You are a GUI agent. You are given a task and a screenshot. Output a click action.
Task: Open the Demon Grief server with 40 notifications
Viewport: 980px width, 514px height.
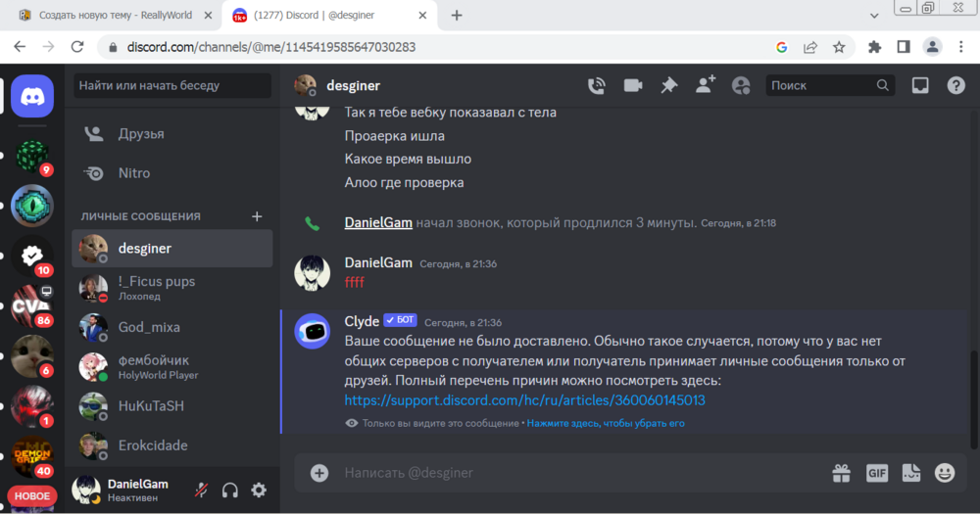pos(32,456)
